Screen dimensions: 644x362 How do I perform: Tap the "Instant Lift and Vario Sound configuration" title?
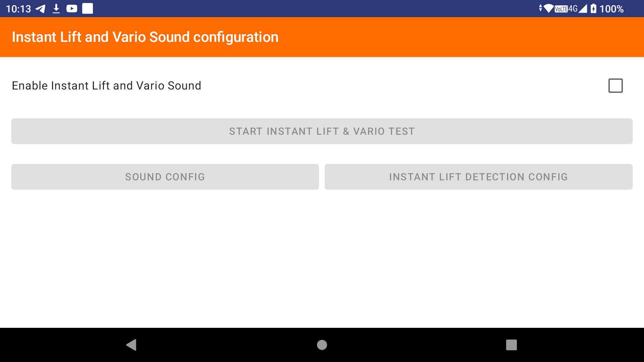pos(145,37)
